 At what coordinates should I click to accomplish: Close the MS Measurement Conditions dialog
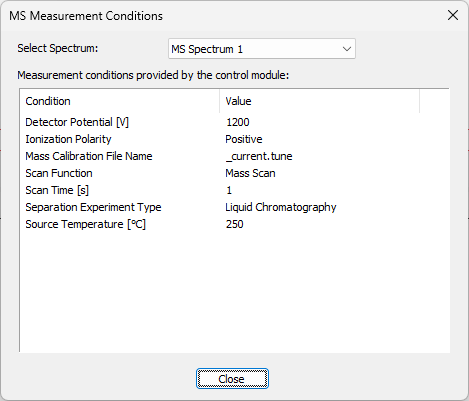232,379
